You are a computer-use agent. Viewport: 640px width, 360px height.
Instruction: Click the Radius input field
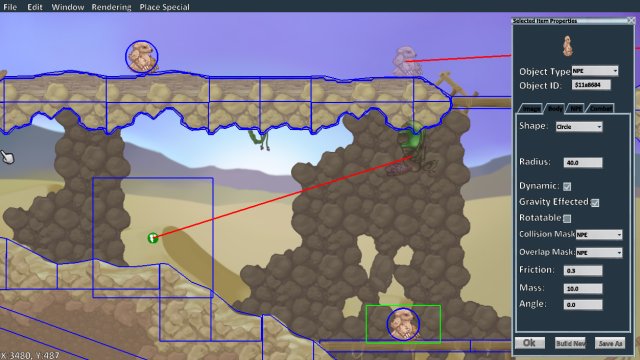click(583, 162)
